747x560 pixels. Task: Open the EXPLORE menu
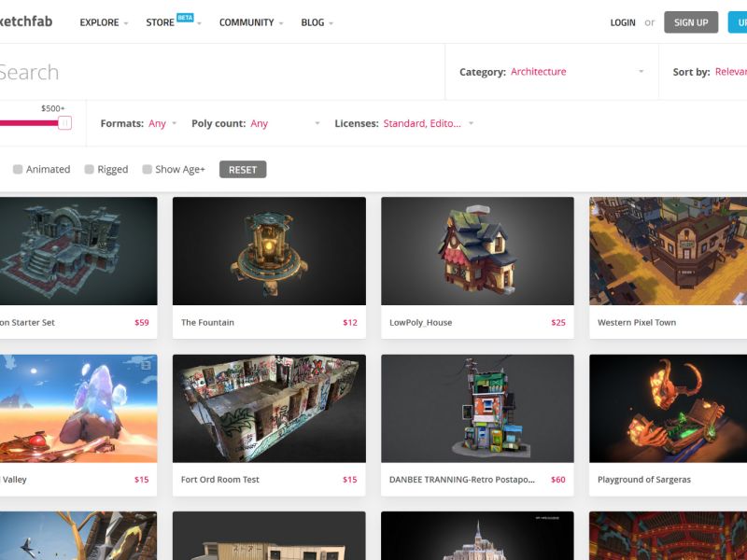(104, 22)
